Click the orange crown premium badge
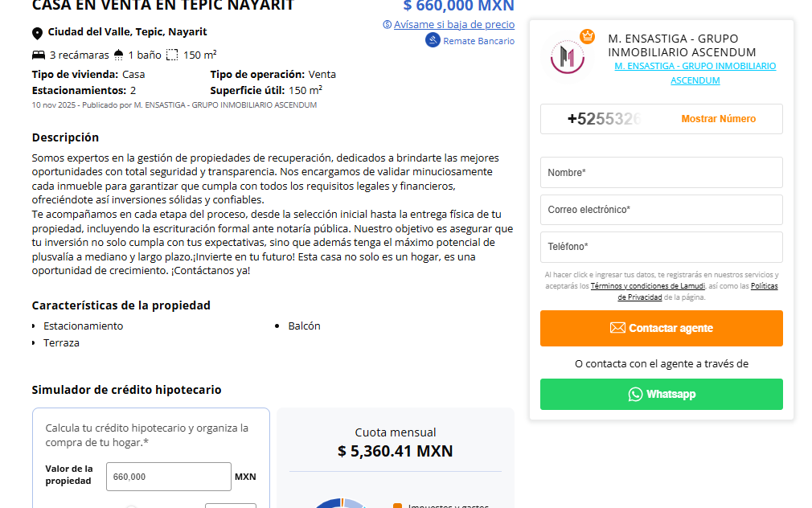The image size is (812, 508). [x=587, y=36]
